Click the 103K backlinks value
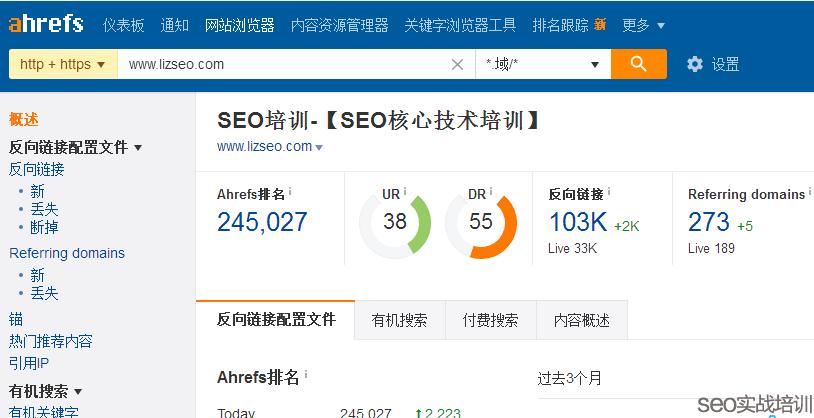 (x=578, y=222)
